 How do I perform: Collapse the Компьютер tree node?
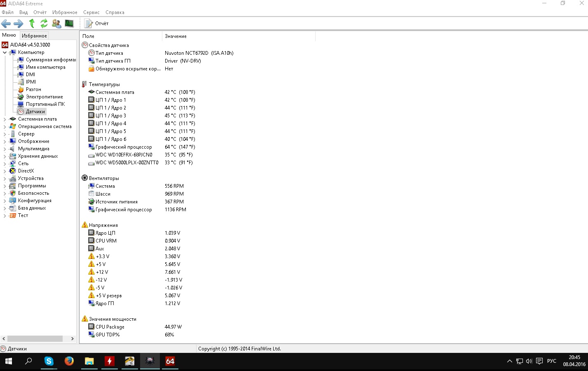point(5,52)
